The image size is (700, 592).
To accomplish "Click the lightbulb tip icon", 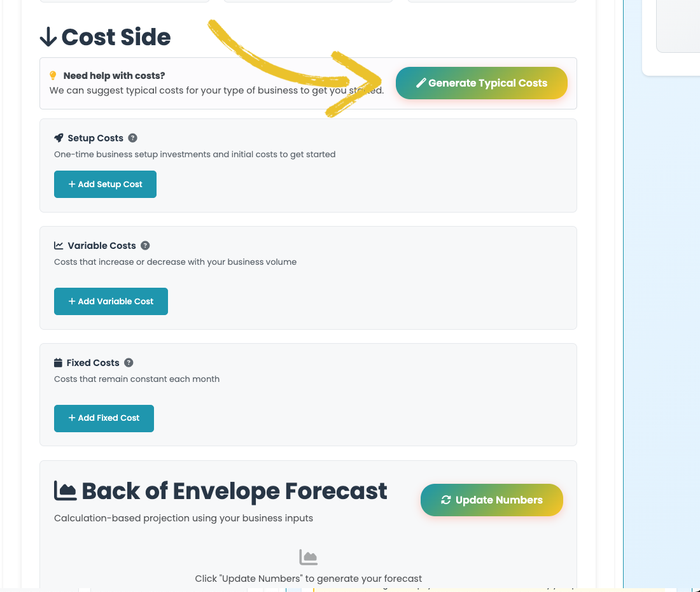I will (53, 76).
